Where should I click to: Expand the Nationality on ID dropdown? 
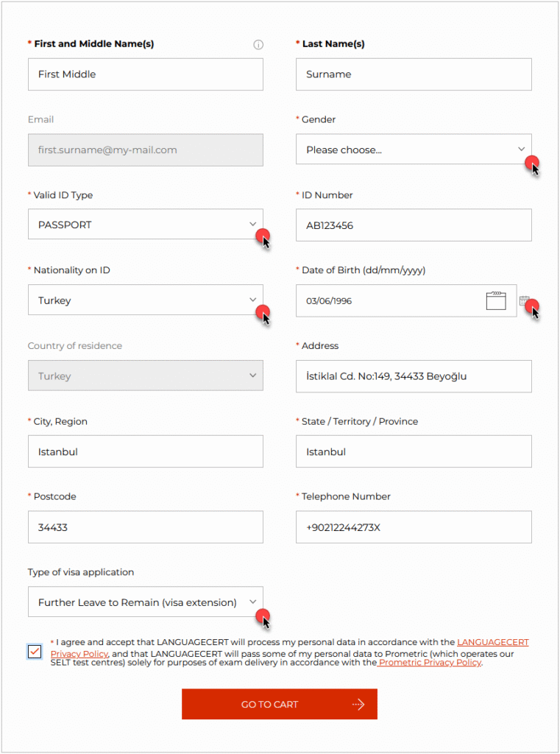point(146,300)
